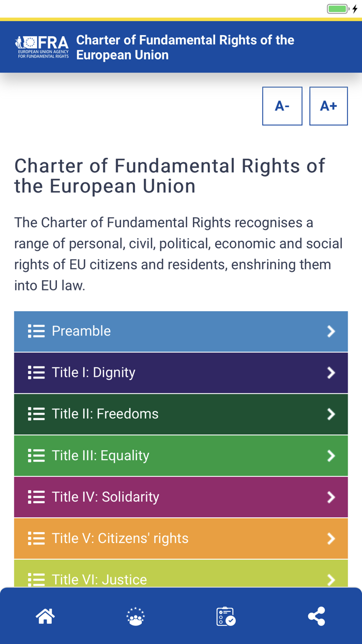The width and height of the screenshot is (362, 644).
Task: Click the FRA agency logo in header
Action: coord(41,46)
